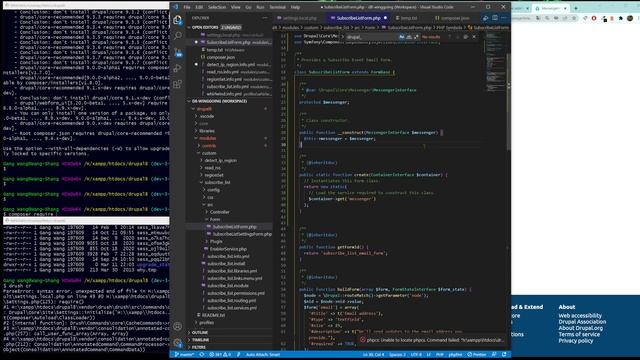
Task: Toggle Match Whole Word in find widget
Action: click(x=409, y=37)
